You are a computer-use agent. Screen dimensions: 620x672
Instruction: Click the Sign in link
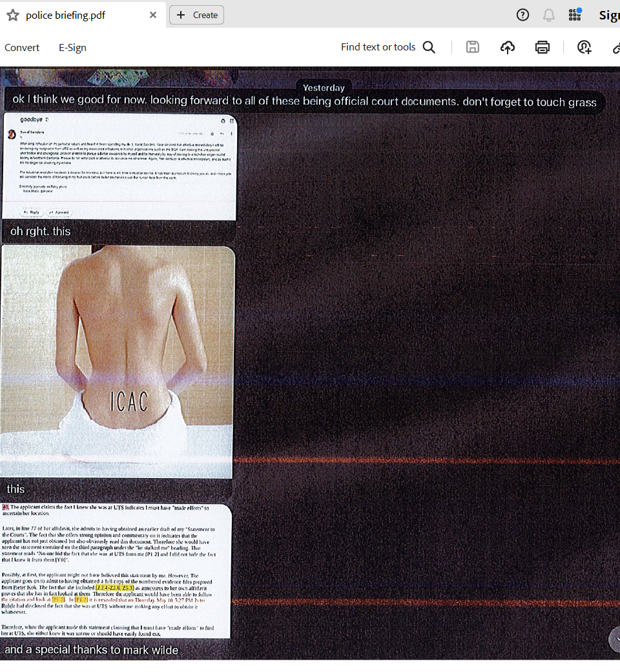[x=609, y=16]
